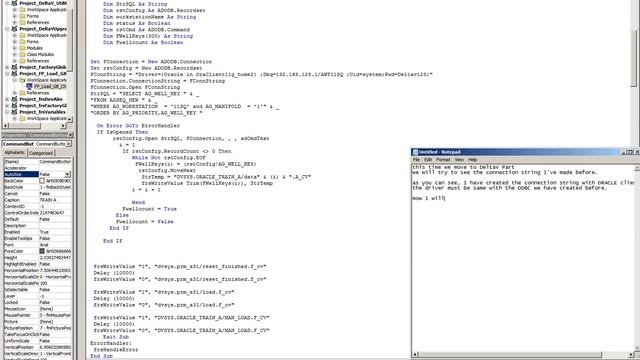The image size is (640, 360).
Task: Click the Class Modules folder icon
Action: click(x=22, y=54)
